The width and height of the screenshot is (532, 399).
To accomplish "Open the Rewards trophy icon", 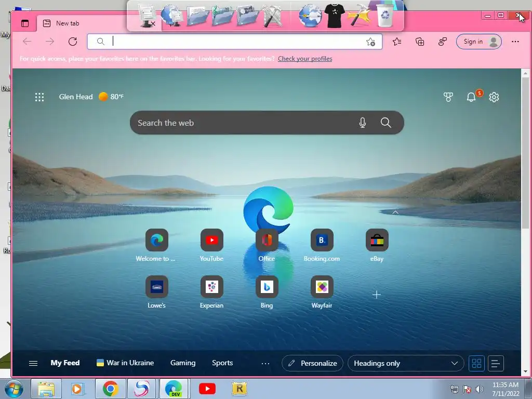I will click(448, 97).
